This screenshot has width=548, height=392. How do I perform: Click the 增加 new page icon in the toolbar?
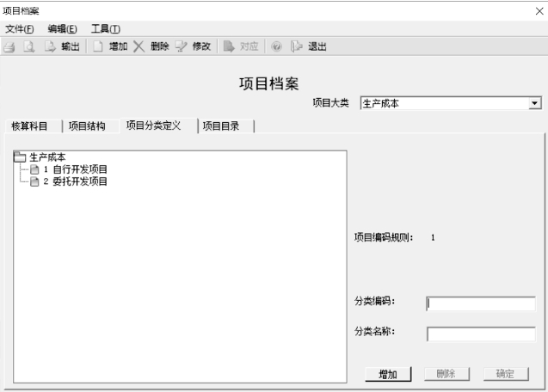pos(98,46)
